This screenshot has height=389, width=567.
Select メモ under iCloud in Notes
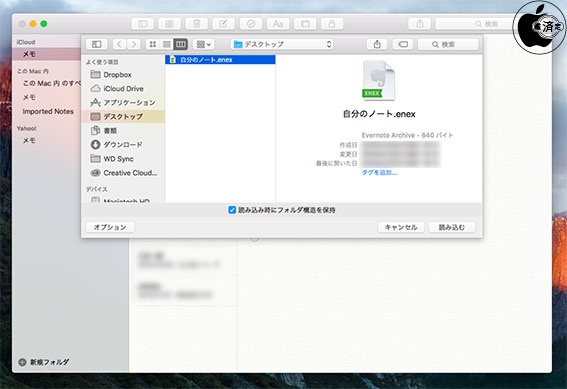46,54
